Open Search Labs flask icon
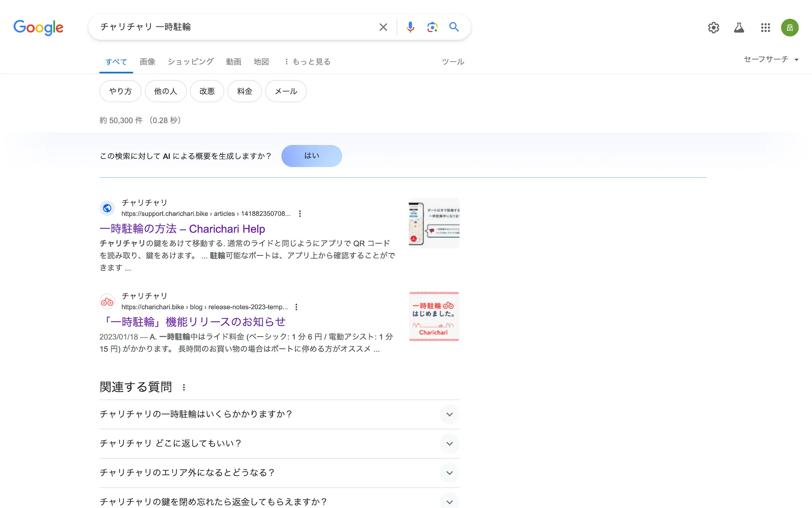Image resolution: width=812 pixels, height=508 pixels. tap(739, 28)
